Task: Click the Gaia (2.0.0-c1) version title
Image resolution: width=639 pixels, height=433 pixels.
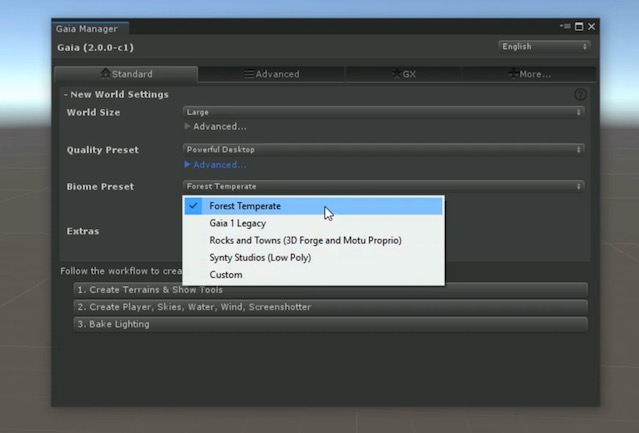Action: 95,48
